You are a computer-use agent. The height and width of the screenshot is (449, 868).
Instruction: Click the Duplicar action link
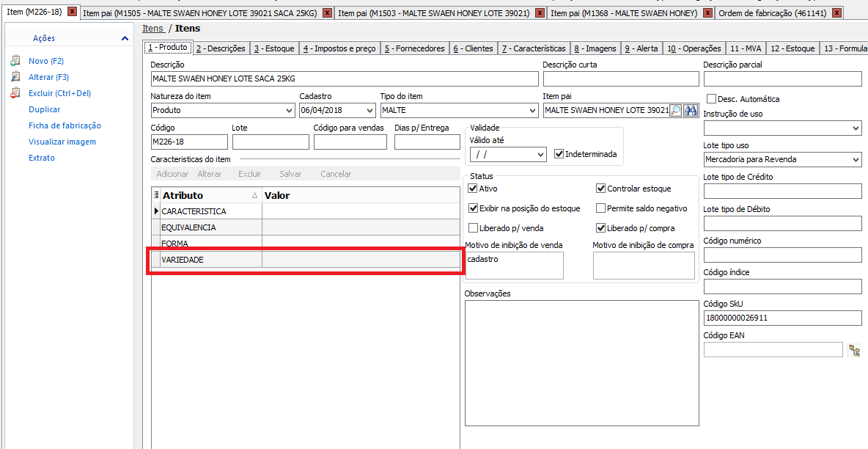coord(44,109)
